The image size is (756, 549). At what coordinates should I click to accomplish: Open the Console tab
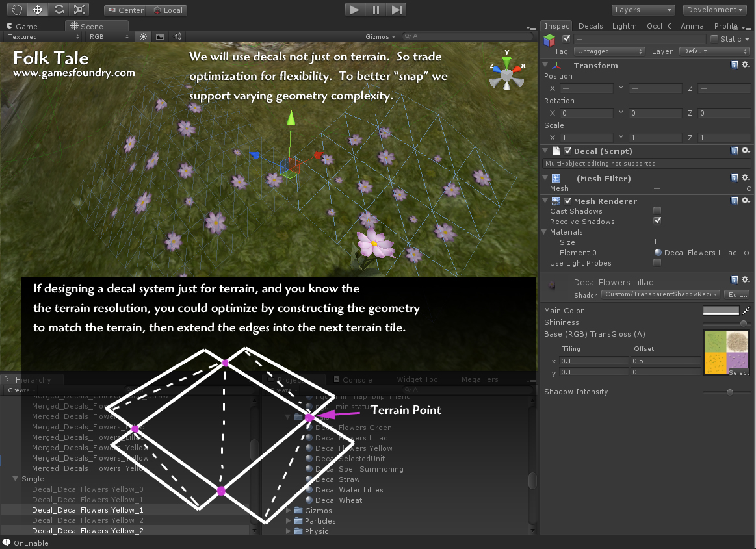[353, 380]
